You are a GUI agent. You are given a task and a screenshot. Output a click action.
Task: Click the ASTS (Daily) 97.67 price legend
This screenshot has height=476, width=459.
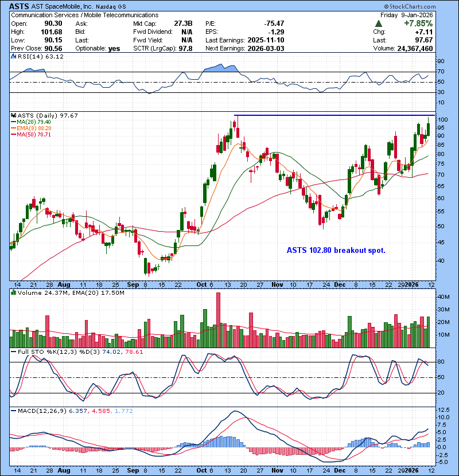point(48,116)
